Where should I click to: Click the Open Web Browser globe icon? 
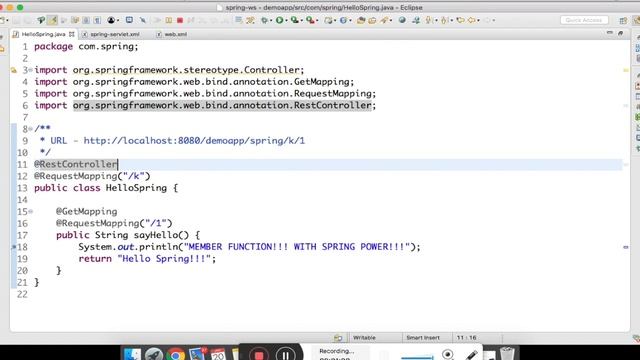pos(402,20)
